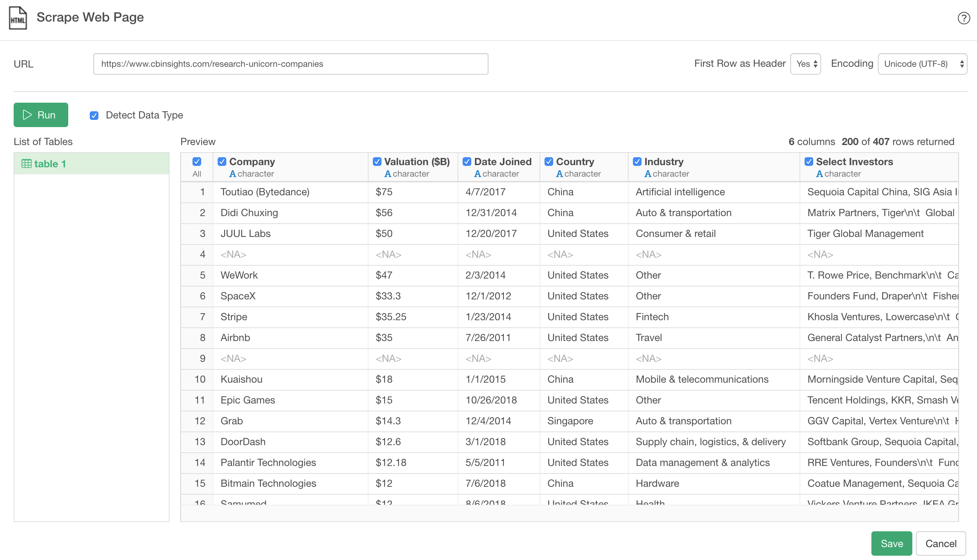Image resolution: width=977 pixels, height=560 pixels.
Task: Open the First Row as Header dropdown
Action: click(x=805, y=64)
